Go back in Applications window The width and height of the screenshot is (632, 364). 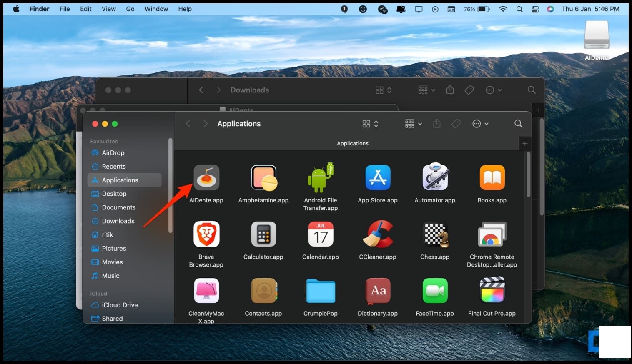coord(188,124)
